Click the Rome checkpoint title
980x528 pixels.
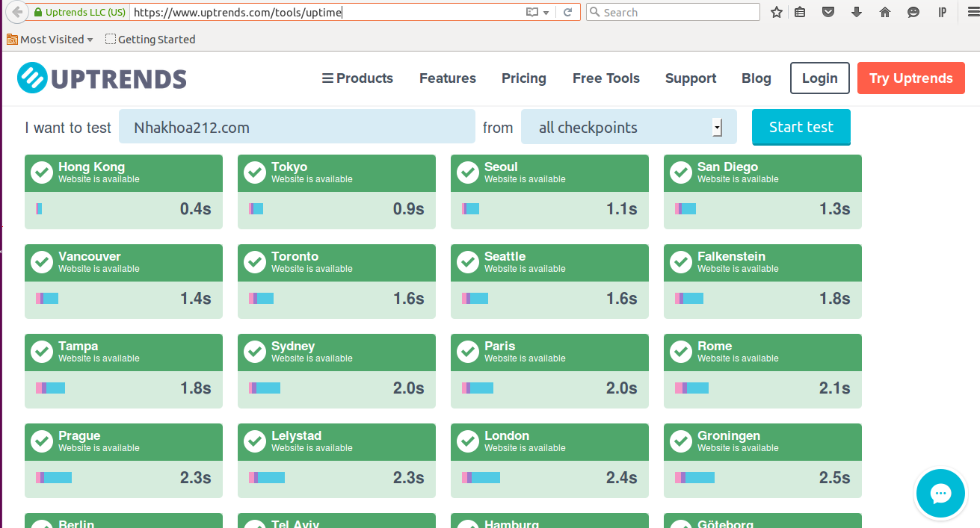715,346
